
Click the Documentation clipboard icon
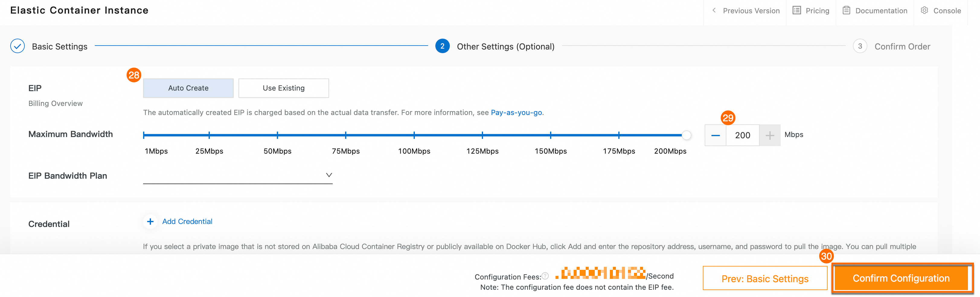pyautogui.click(x=846, y=10)
